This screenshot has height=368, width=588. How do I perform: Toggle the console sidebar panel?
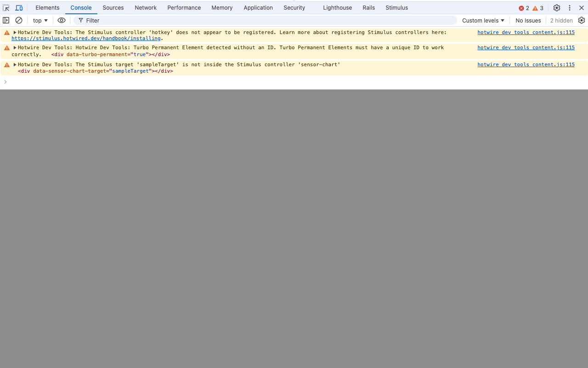point(6,20)
